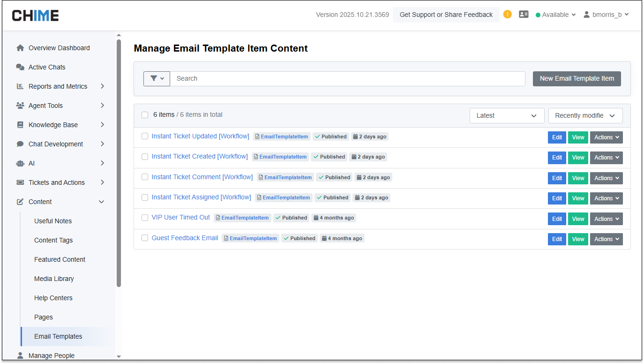This screenshot has height=364, width=644.
Task: Open the Latest version dropdown
Action: pyautogui.click(x=507, y=115)
